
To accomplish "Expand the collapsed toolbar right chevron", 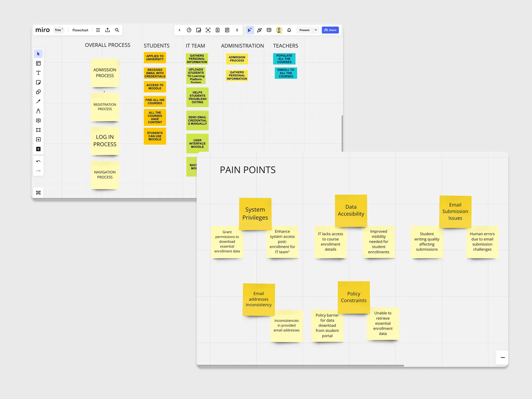I will tap(179, 30).
